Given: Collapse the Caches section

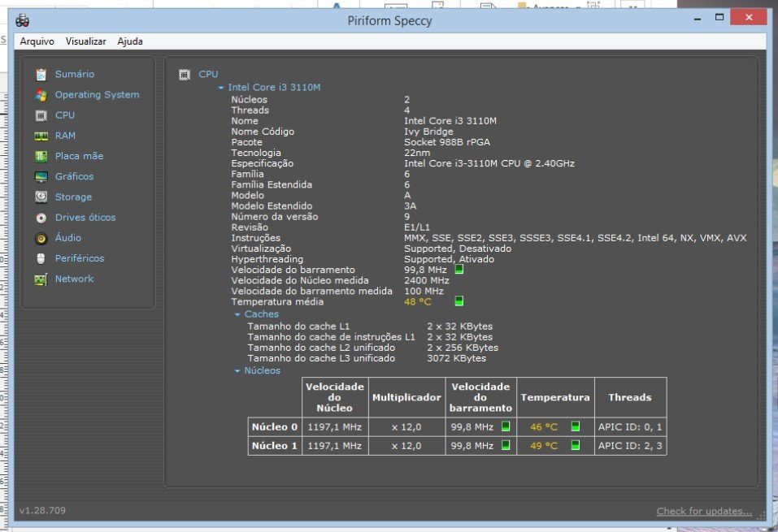Looking at the screenshot, I should (x=237, y=314).
